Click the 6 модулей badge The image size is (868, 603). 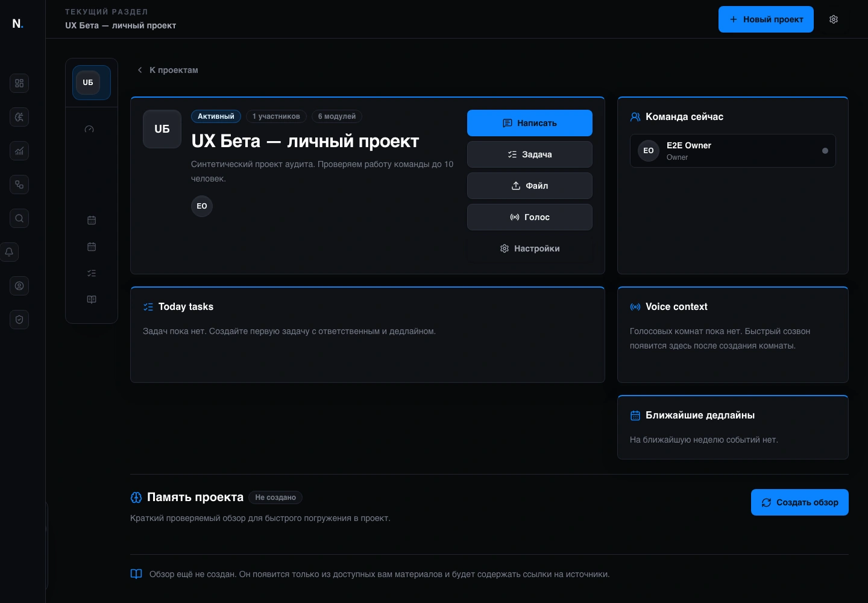click(337, 116)
